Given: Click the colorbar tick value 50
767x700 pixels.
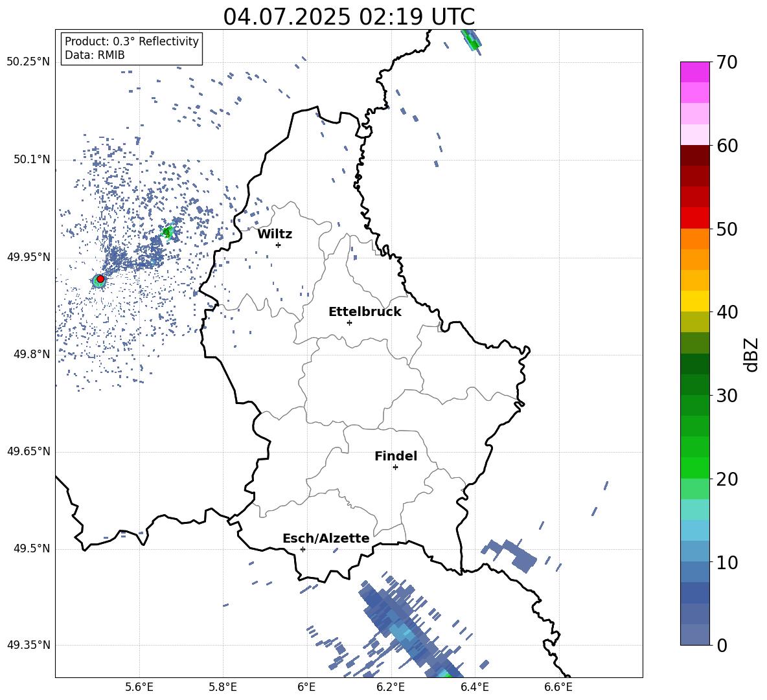Looking at the screenshot, I should pyautogui.click(x=727, y=229).
